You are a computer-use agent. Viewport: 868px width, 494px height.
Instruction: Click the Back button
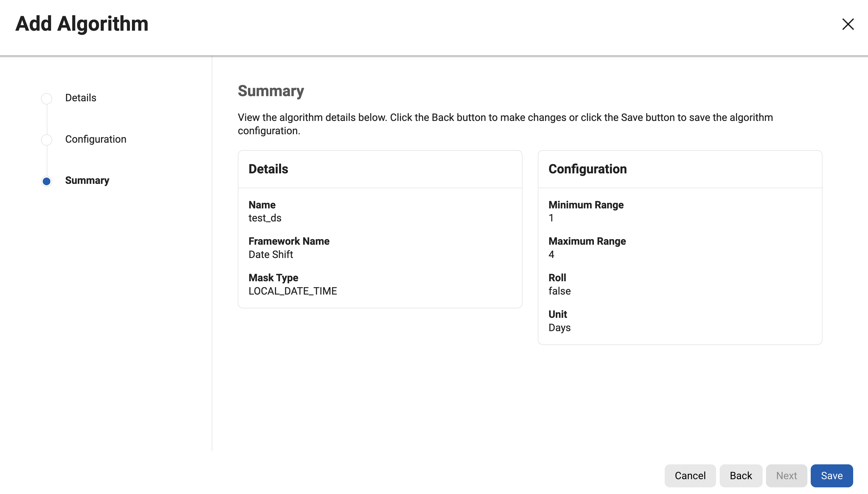pos(741,475)
